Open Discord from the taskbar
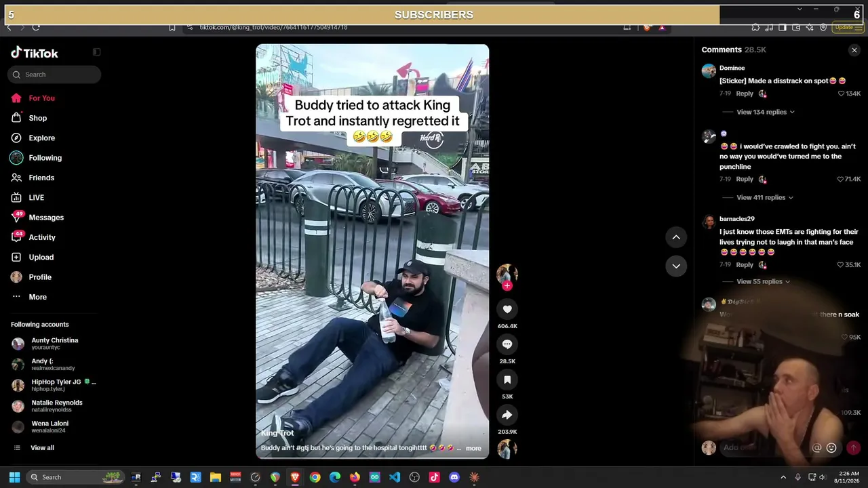Viewport: 868px width, 488px height. 454,477
